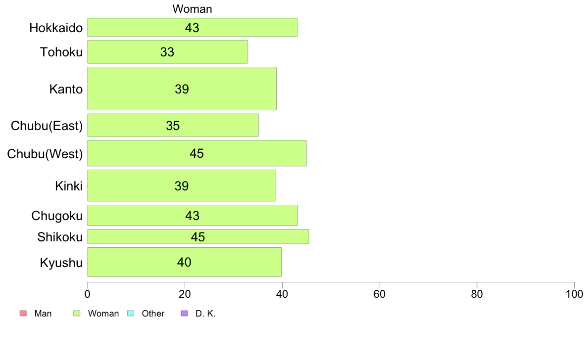
Task: Click the purple D. K. legend swatch
Action: 184,314
